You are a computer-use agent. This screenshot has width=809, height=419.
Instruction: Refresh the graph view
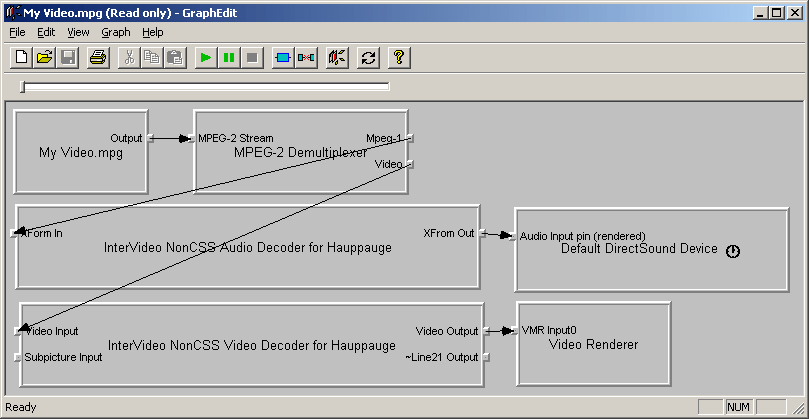click(368, 57)
